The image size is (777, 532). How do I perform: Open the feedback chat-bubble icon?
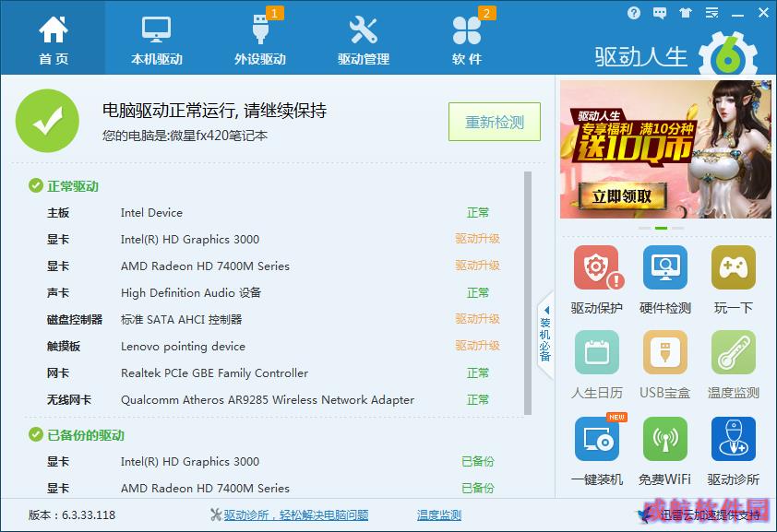coord(660,13)
